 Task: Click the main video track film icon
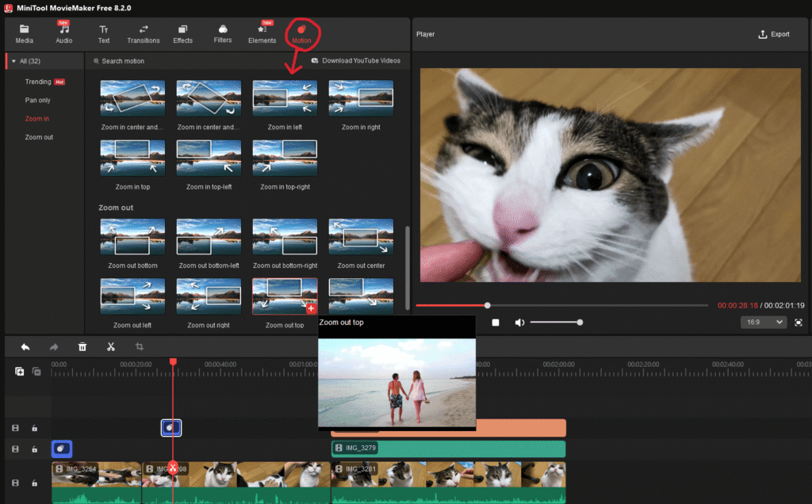(x=15, y=483)
